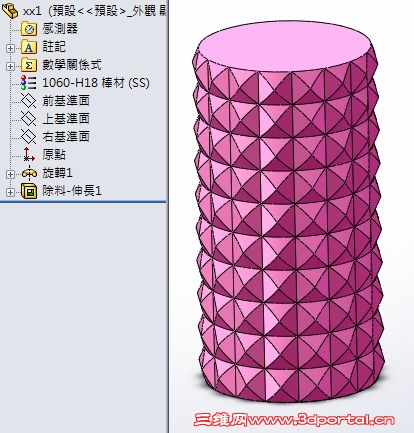Click the 感測器 sensors folder icon
Screen dimensions: 414x433
[x=29, y=29]
